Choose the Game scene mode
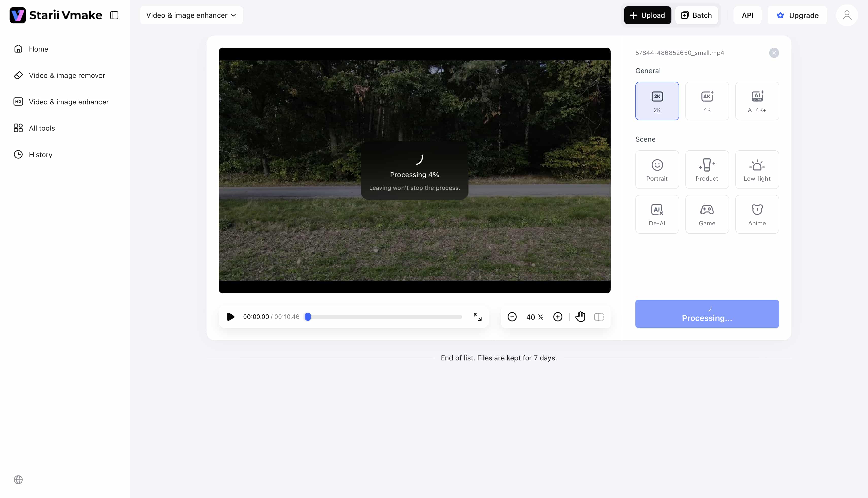This screenshot has height=498, width=868. tap(707, 214)
